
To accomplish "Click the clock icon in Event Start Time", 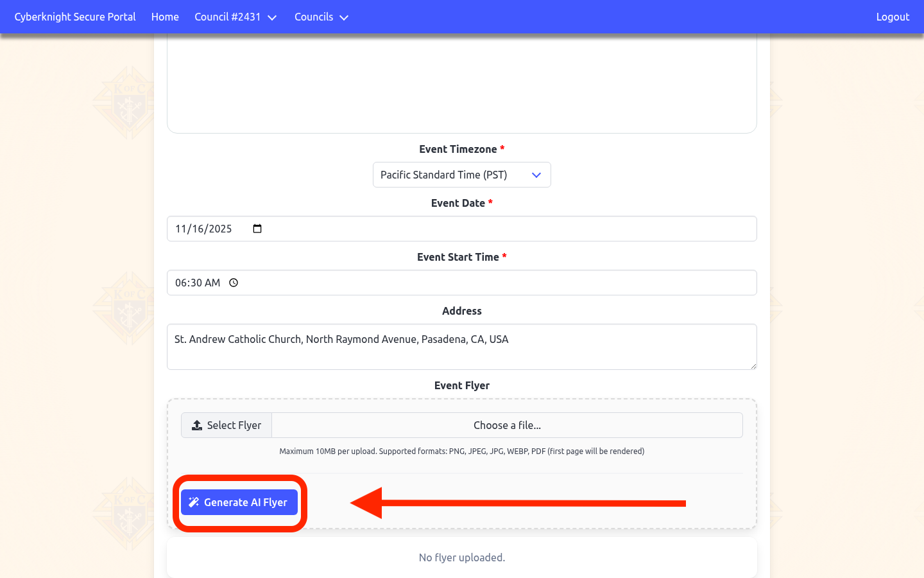I will [234, 283].
